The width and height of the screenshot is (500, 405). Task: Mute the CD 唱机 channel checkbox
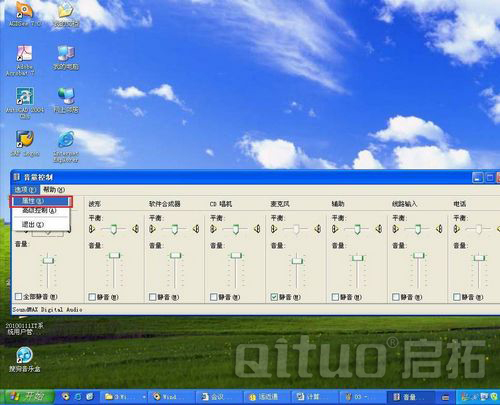[214, 297]
